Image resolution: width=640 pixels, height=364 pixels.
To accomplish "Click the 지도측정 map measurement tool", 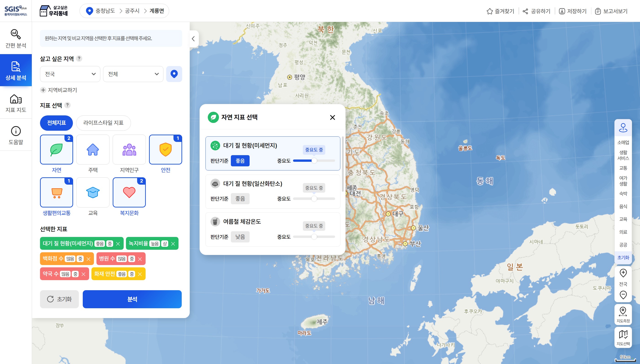I will 623,314.
